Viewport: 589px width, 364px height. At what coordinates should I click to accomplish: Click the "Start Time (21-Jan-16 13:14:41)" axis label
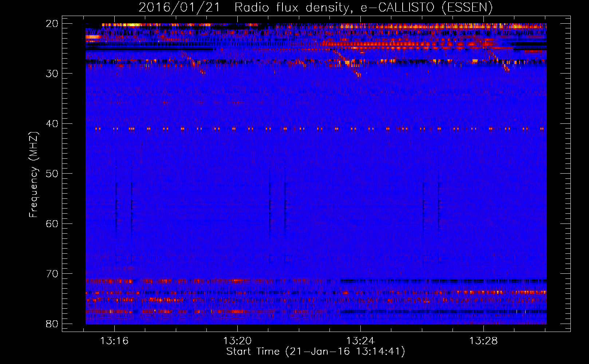click(x=315, y=352)
